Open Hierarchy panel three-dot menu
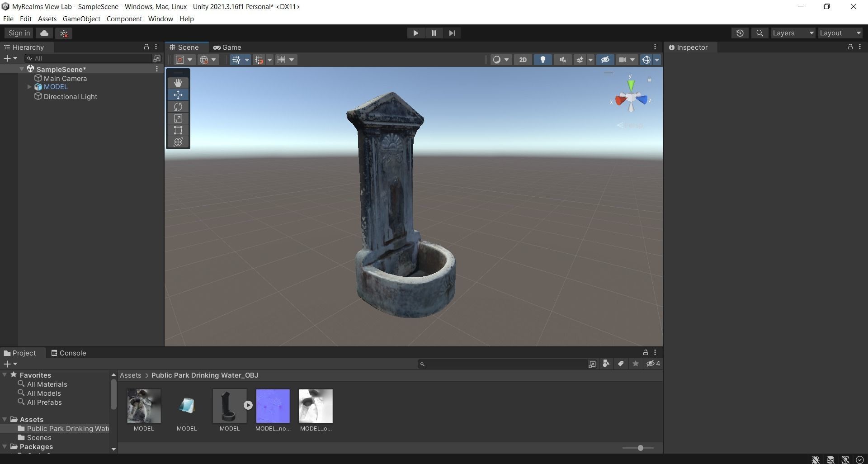This screenshot has width=868, height=464. 156,47
